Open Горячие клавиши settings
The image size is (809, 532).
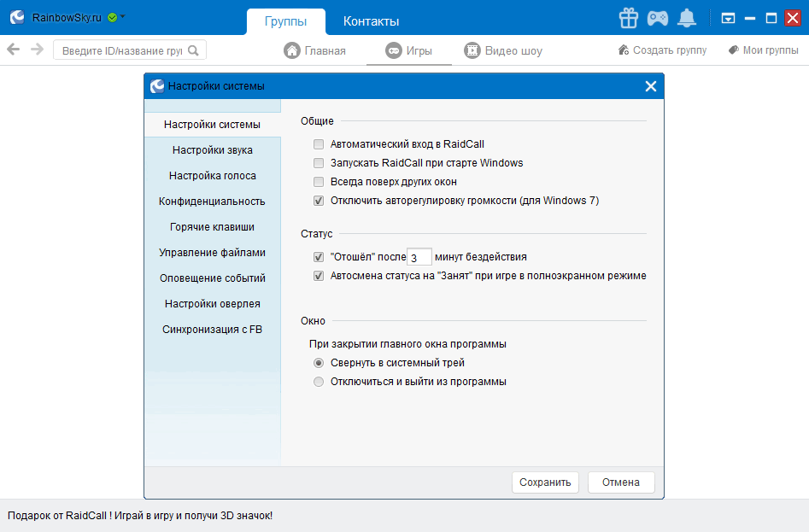212,227
